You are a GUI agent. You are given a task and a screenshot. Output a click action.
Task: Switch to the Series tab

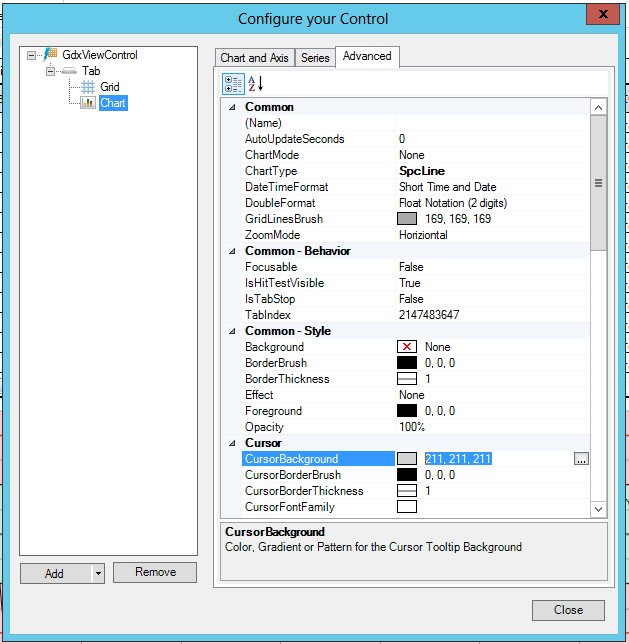click(315, 58)
